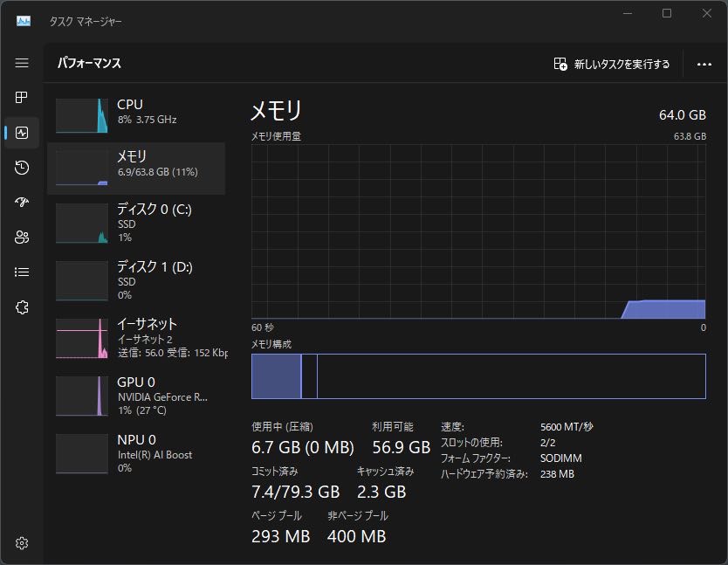Close the Task Manager window
This screenshot has width=728, height=565.
pos(707,13)
